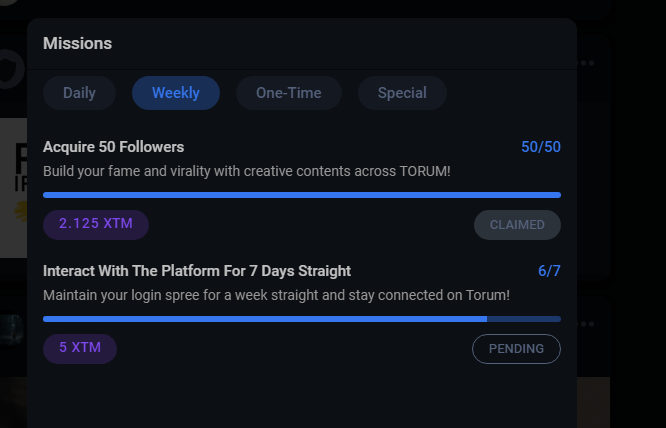Click the 2.125 XTM reward badge
666x428 pixels.
coord(96,225)
